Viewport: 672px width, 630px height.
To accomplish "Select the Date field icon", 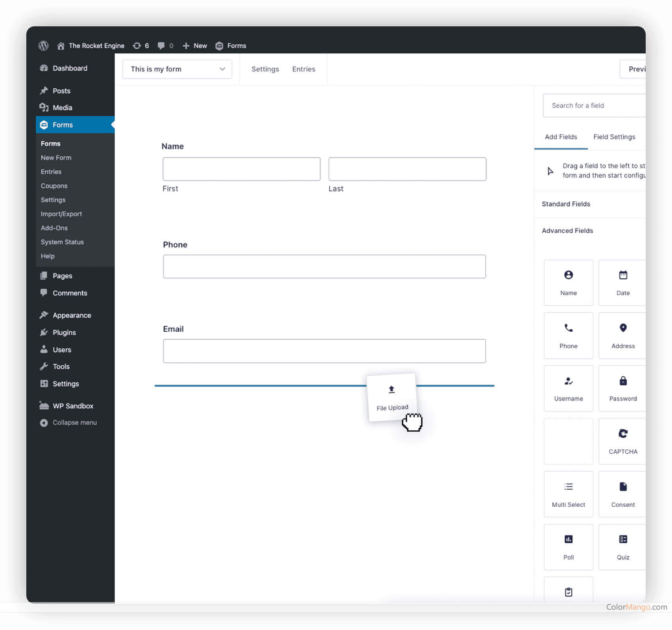I will point(623,283).
